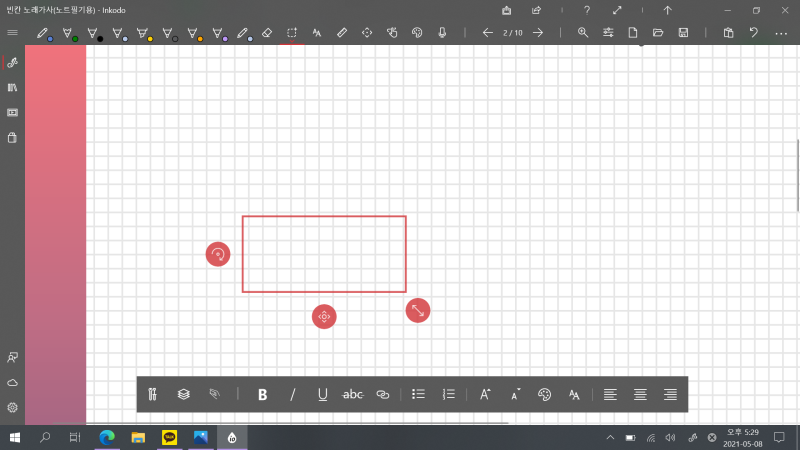Viewport: 800px width, 450px height.
Task: Open the zoom tool
Action: (583, 33)
